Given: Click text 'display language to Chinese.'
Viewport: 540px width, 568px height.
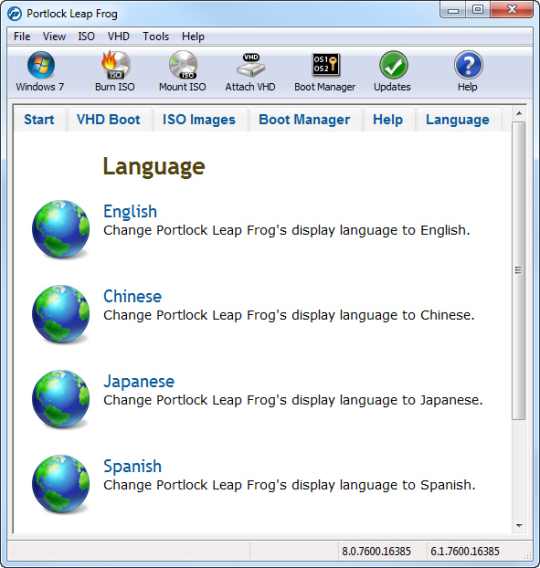Looking at the screenshot, I should pos(383,316).
